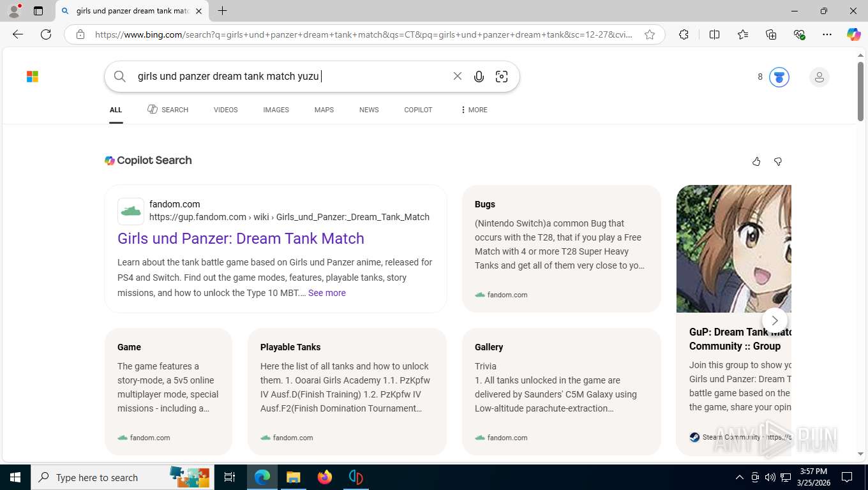Switch to the MAPS tab

[324, 110]
